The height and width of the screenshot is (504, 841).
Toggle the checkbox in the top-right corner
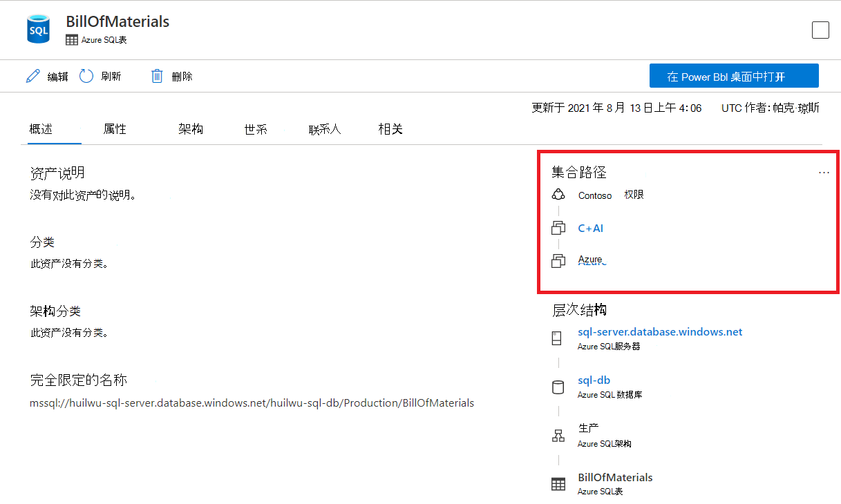pos(820,30)
